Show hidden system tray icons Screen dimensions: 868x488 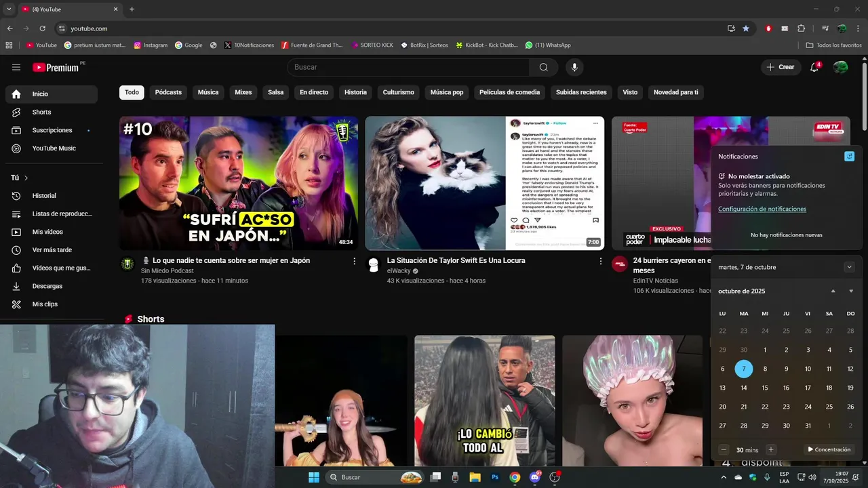723,477
